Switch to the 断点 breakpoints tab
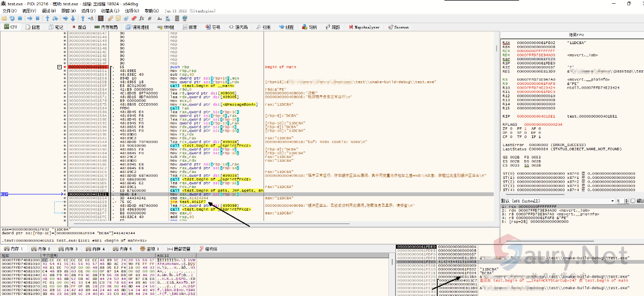This screenshot has height=296, width=644. click(78, 27)
